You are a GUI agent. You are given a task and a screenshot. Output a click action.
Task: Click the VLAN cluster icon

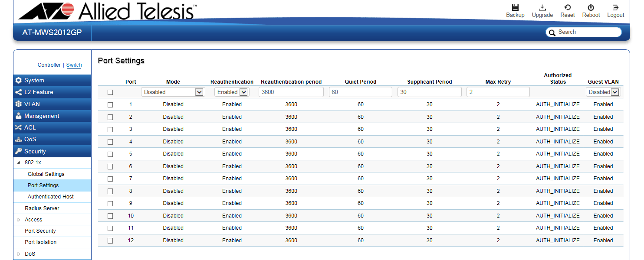point(18,104)
